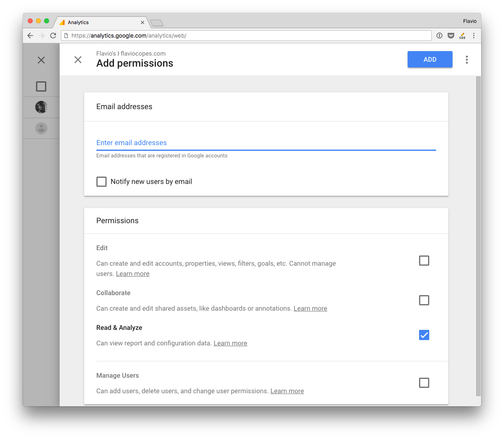Screen dimensions: 504x439
Task: Click the grey default user avatar
Action: (41, 128)
